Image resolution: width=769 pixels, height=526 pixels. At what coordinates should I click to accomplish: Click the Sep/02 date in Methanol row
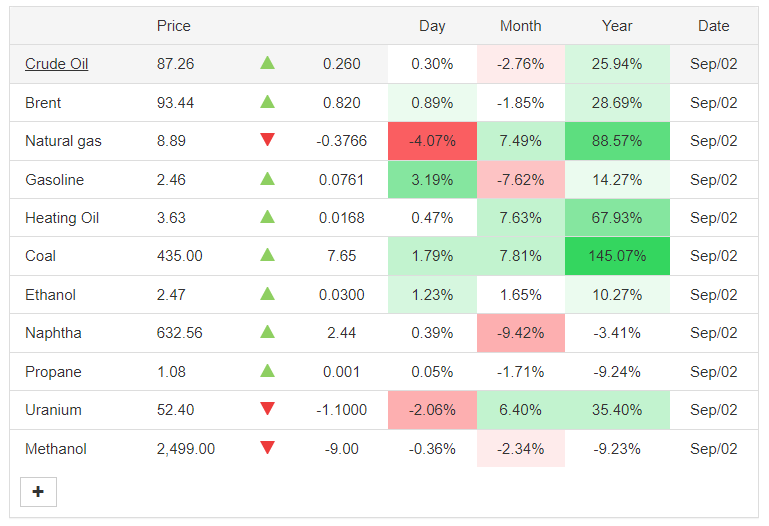pyautogui.click(x=714, y=449)
